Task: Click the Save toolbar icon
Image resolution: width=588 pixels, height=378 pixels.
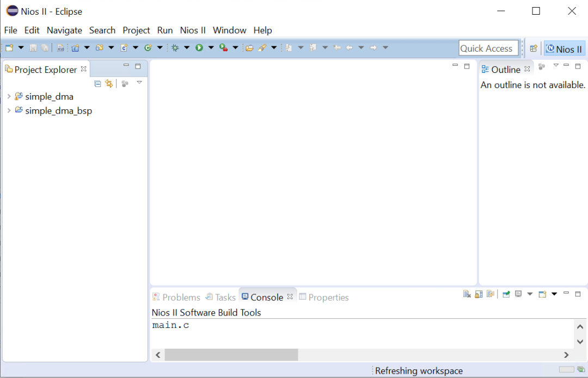Action: click(33, 47)
